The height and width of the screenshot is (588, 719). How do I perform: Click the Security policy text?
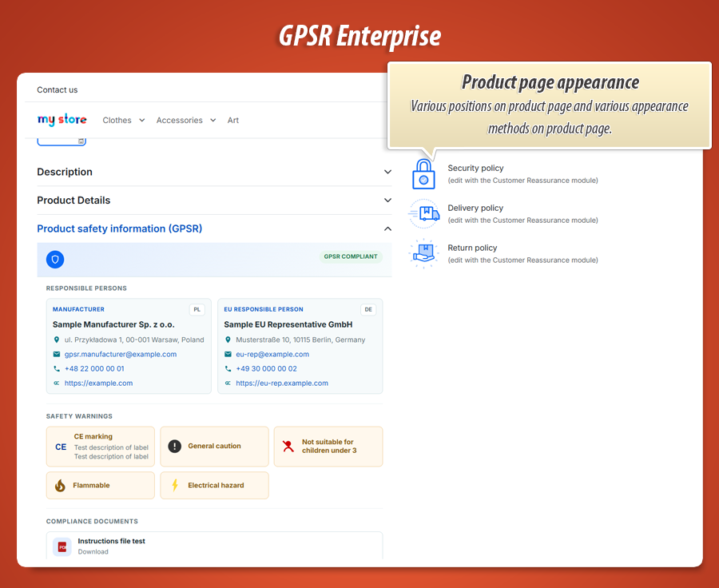pyautogui.click(x=475, y=169)
